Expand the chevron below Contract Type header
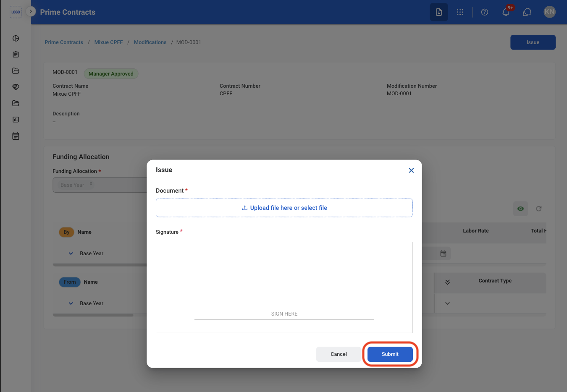The width and height of the screenshot is (567, 392). point(447,303)
